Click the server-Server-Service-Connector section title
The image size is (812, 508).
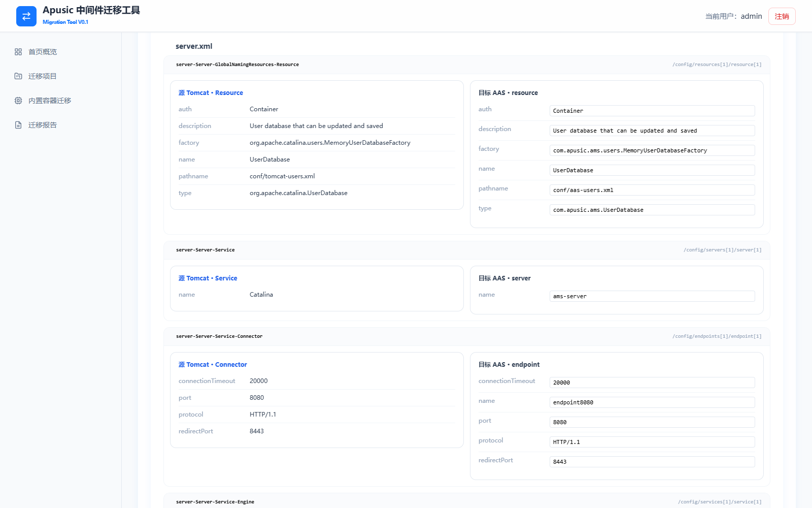[x=219, y=336]
